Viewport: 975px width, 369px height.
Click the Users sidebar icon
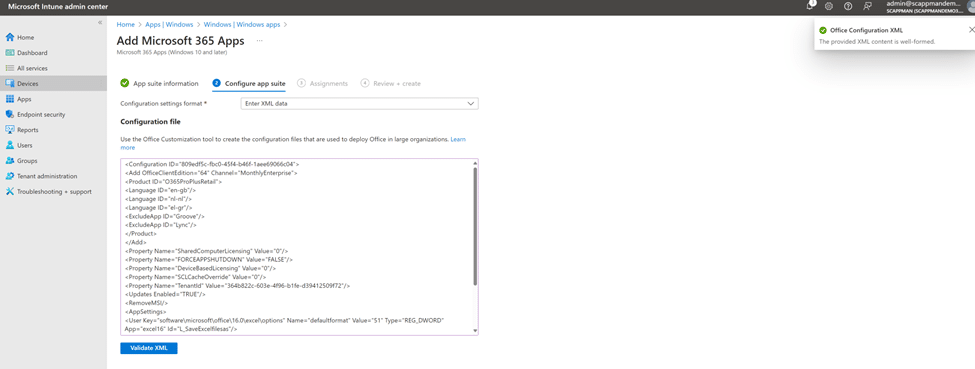pyautogui.click(x=10, y=145)
